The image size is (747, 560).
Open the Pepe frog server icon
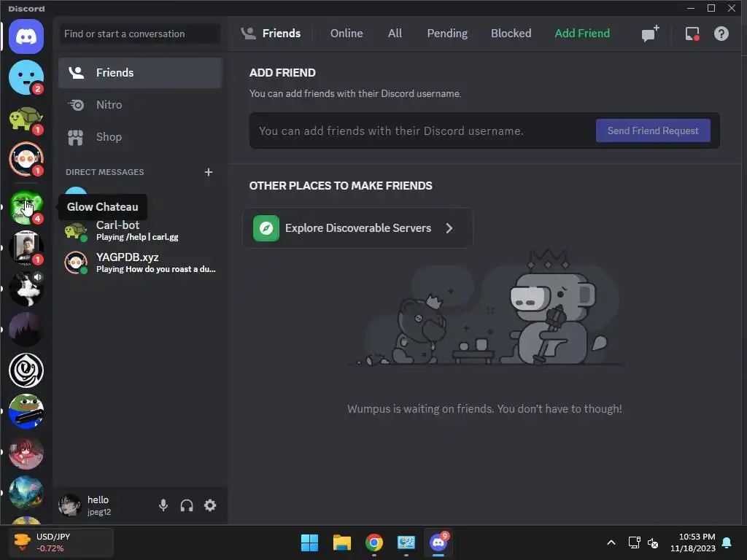tap(26, 411)
